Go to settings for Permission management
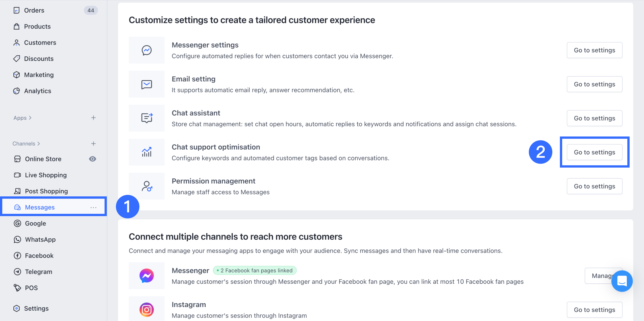This screenshot has width=644, height=321. [595, 186]
